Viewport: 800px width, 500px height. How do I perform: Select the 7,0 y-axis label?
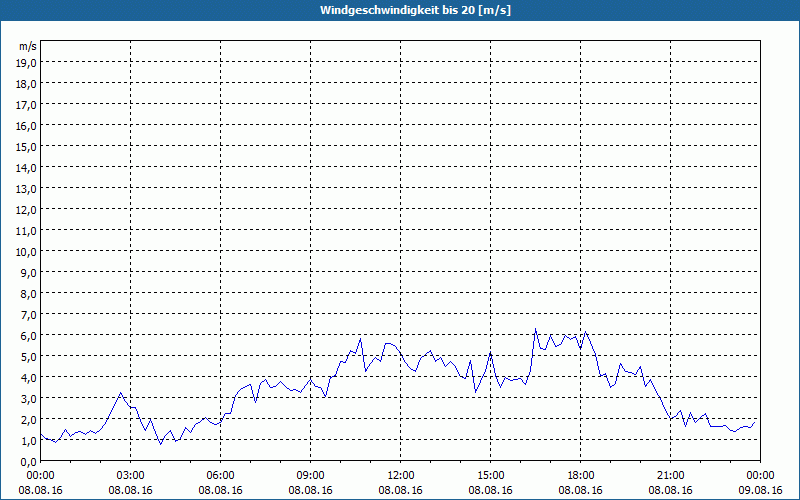click(x=29, y=315)
